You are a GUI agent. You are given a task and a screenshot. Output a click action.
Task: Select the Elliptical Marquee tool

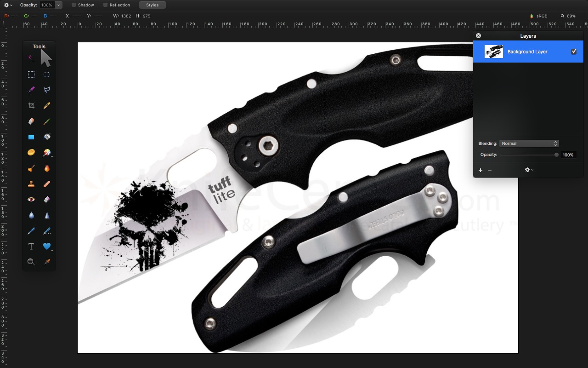47,75
